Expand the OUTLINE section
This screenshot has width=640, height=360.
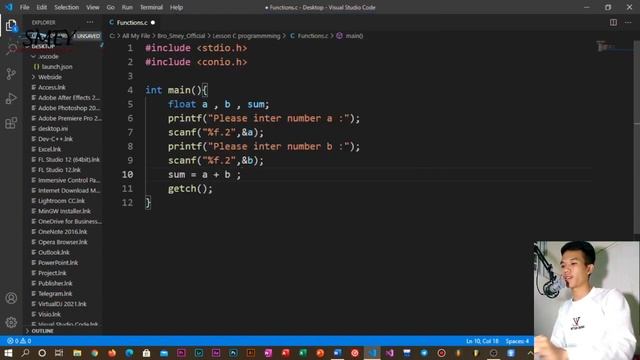[42, 331]
